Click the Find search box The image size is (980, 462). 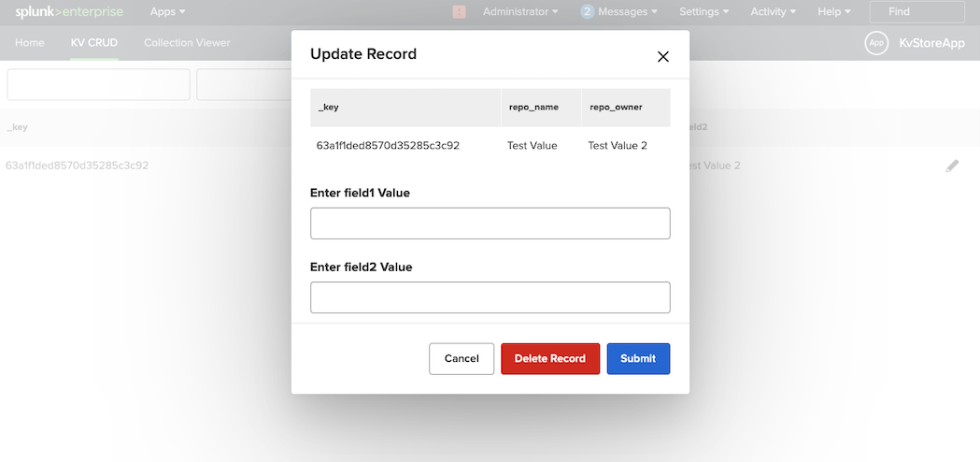[916, 12]
